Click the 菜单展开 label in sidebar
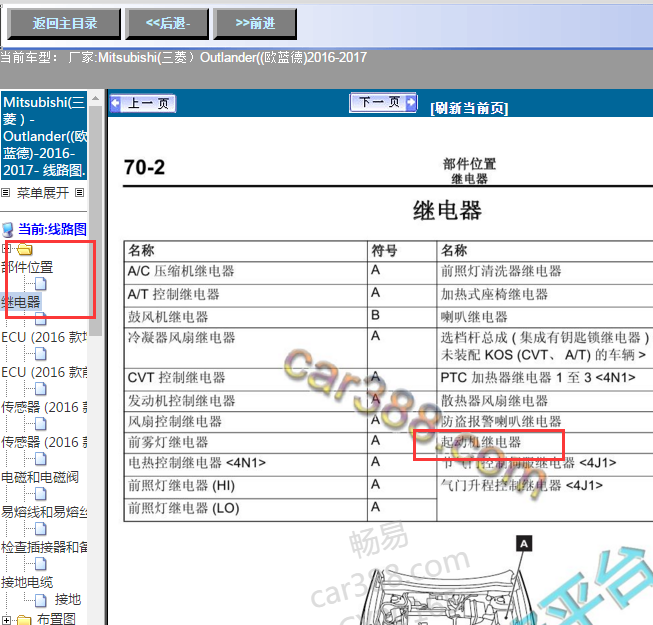The width and height of the screenshot is (653, 625). (x=42, y=193)
